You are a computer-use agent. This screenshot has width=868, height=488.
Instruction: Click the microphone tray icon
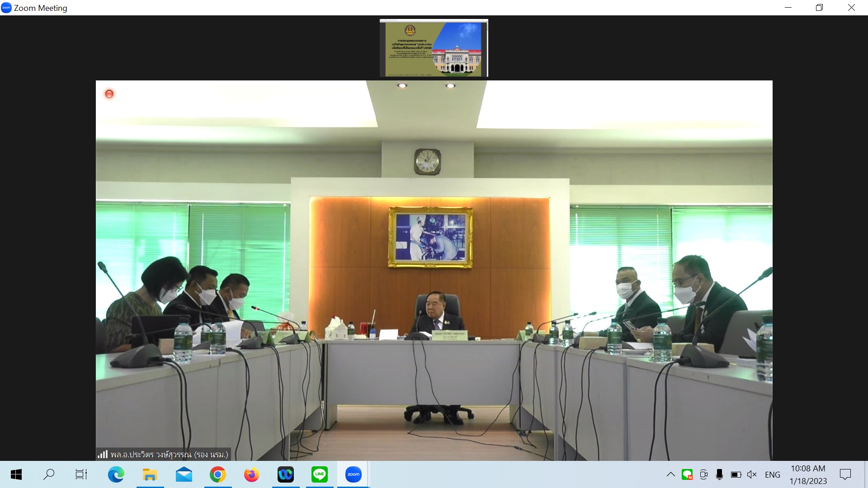[719, 474]
